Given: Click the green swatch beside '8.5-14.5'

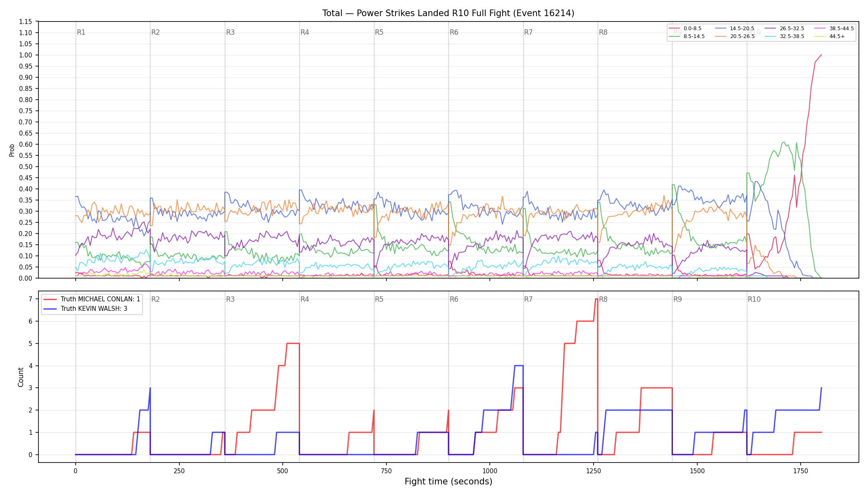Looking at the screenshot, I should 675,36.
